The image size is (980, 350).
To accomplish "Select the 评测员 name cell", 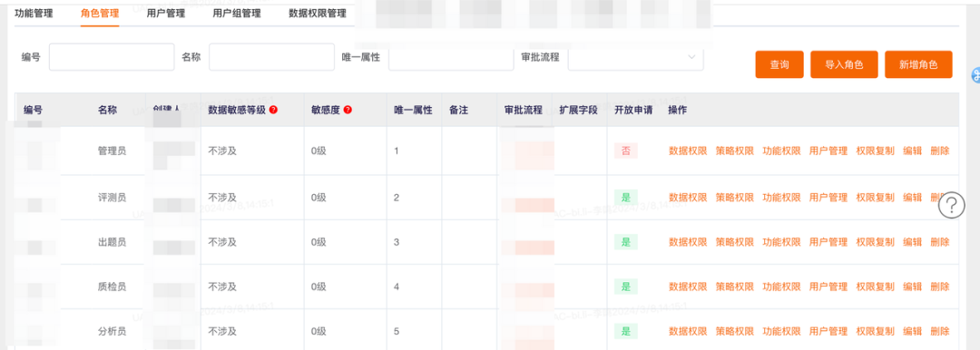I will pos(112,198).
